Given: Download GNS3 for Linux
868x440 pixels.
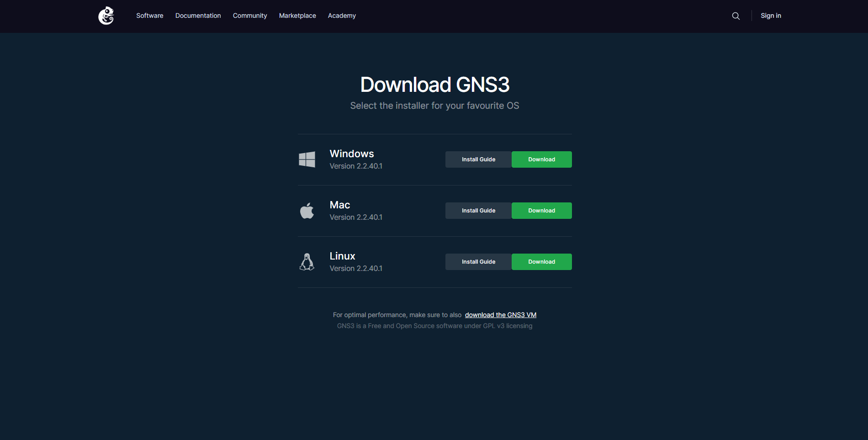Looking at the screenshot, I should (x=542, y=262).
